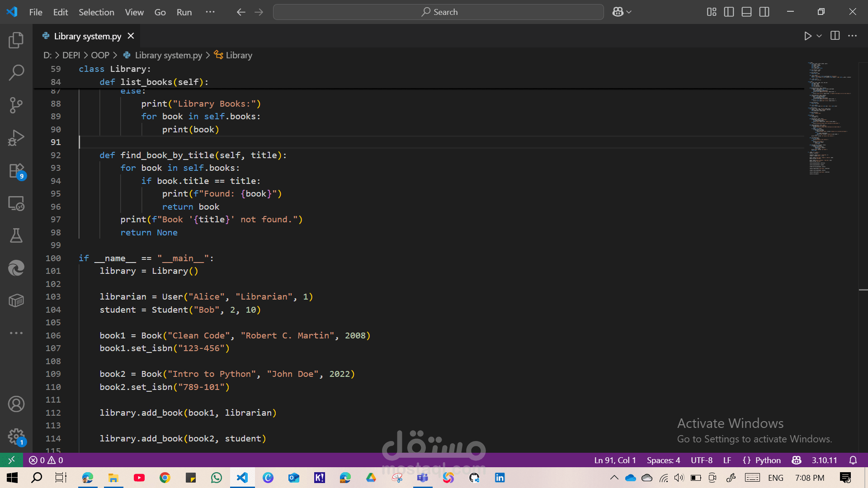This screenshot has height=488, width=868.
Task: Select the Library system.py editor tab
Action: pyautogui.click(x=87, y=36)
